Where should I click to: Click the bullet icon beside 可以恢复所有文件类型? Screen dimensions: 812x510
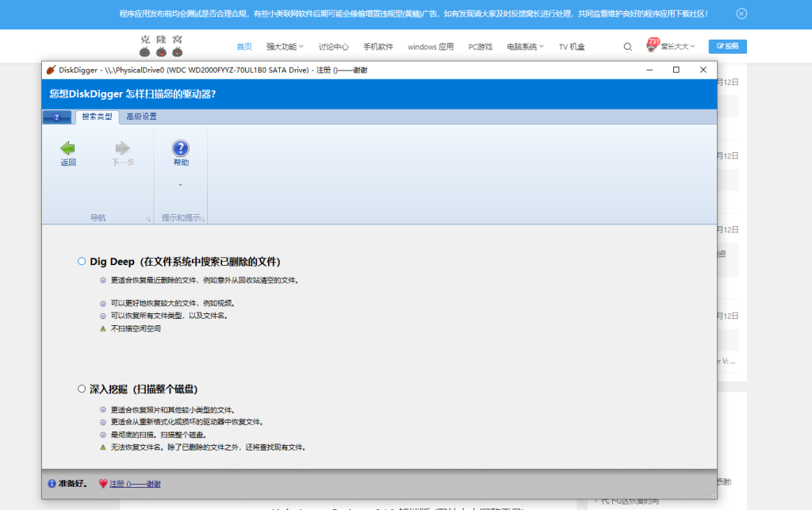(x=103, y=316)
